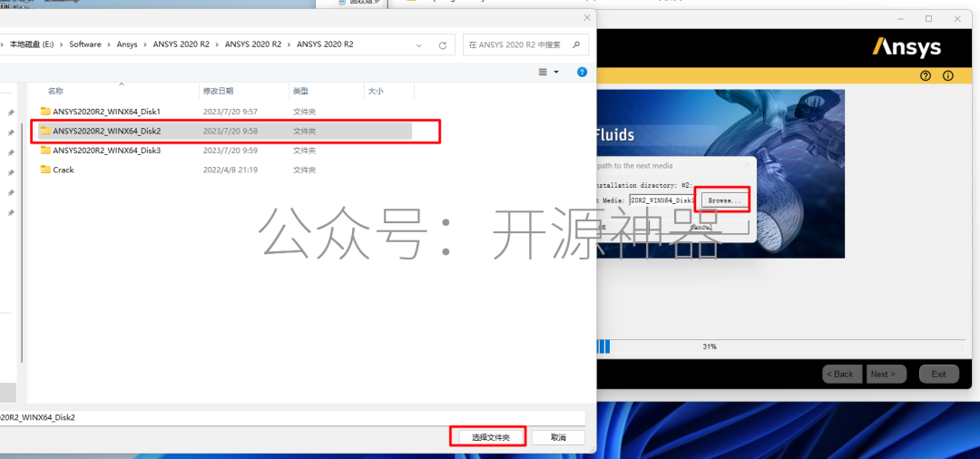Close the folder selection dialog
This screenshot has width=980, height=459.
coord(587,18)
